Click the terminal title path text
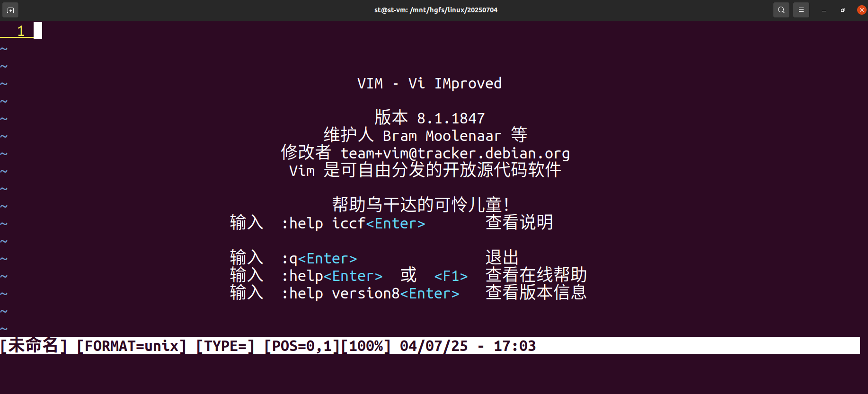 pos(435,10)
